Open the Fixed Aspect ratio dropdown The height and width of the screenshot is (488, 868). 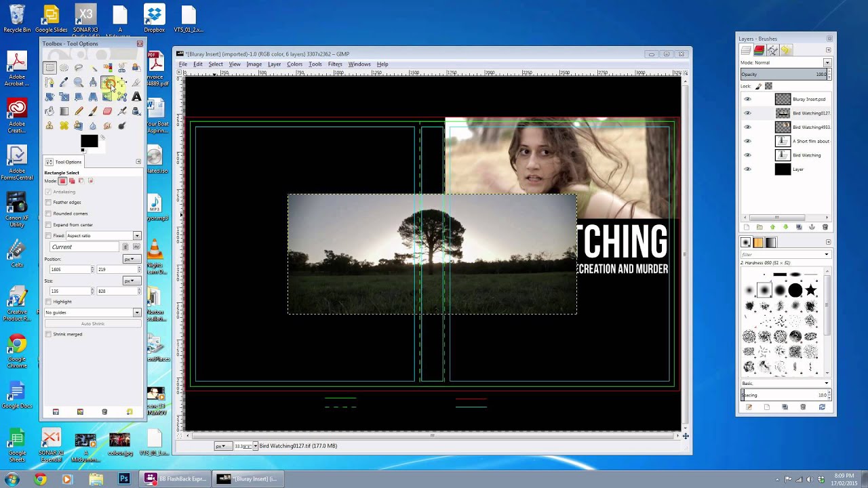point(103,236)
